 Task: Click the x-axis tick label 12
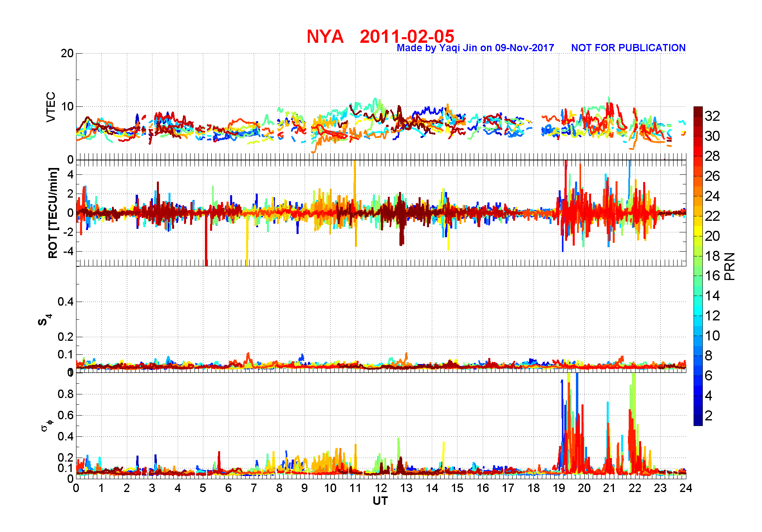381,488
